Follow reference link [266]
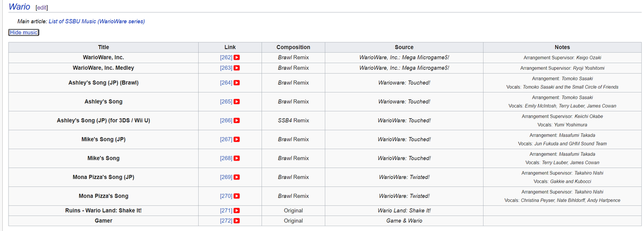Image resolution: width=644 pixels, height=231 pixels. tap(225, 120)
